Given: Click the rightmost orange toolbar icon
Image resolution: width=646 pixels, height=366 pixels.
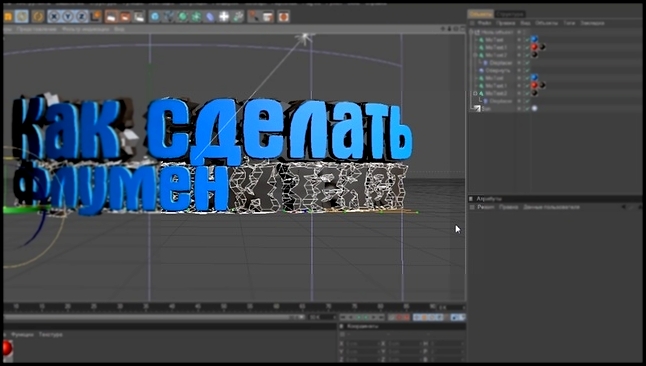Looking at the screenshot, I should click(x=283, y=17).
